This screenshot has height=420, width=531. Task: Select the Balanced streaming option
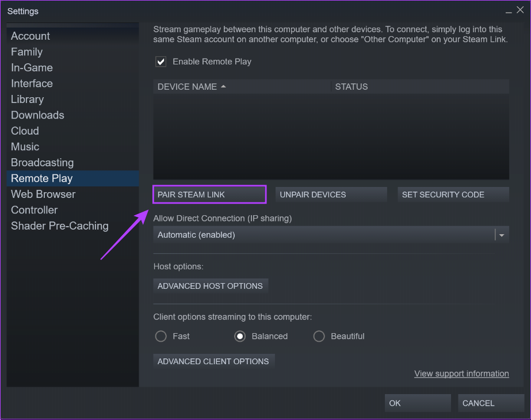240,337
